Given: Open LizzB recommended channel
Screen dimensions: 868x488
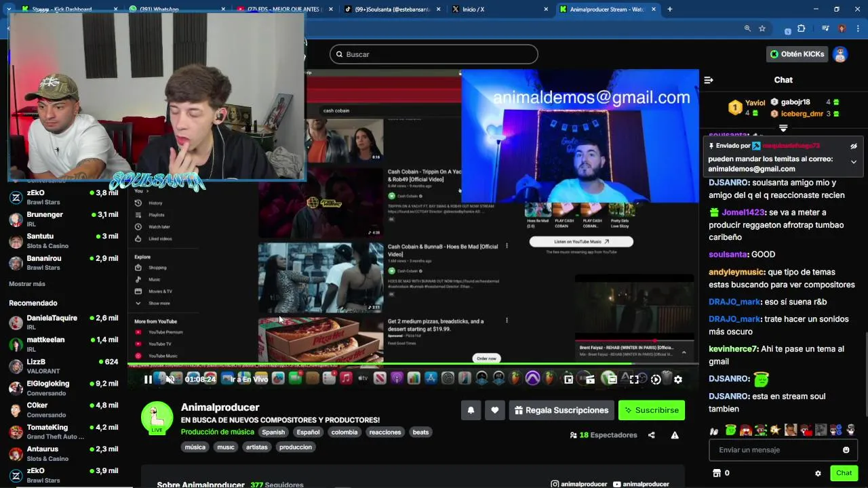Looking at the screenshot, I should pyautogui.click(x=64, y=366).
